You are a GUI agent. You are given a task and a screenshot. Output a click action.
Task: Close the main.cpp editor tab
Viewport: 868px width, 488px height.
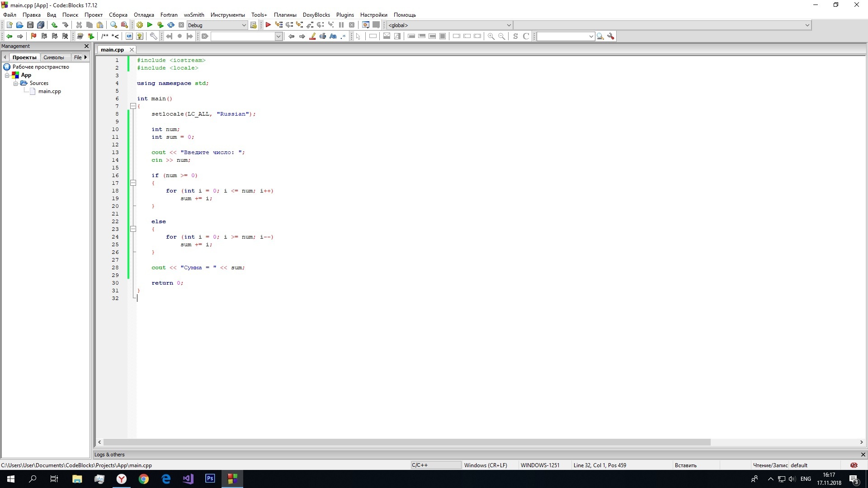pos(132,50)
